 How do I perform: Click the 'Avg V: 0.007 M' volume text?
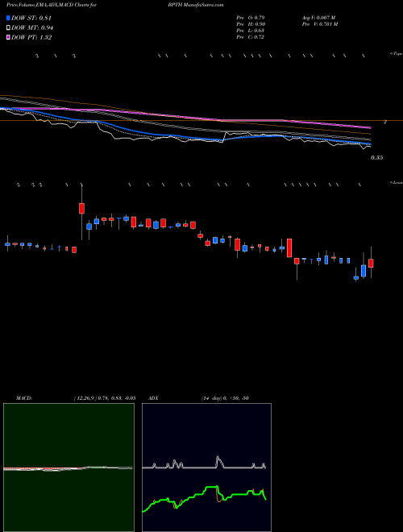coord(318,17)
